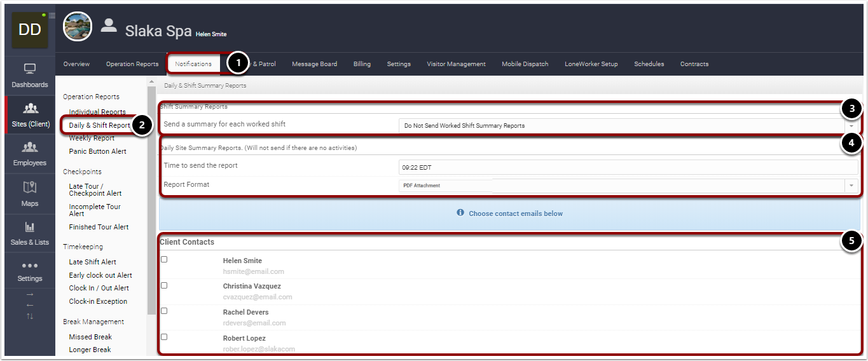
Task: Open the Contracts tab
Action: [694, 64]
